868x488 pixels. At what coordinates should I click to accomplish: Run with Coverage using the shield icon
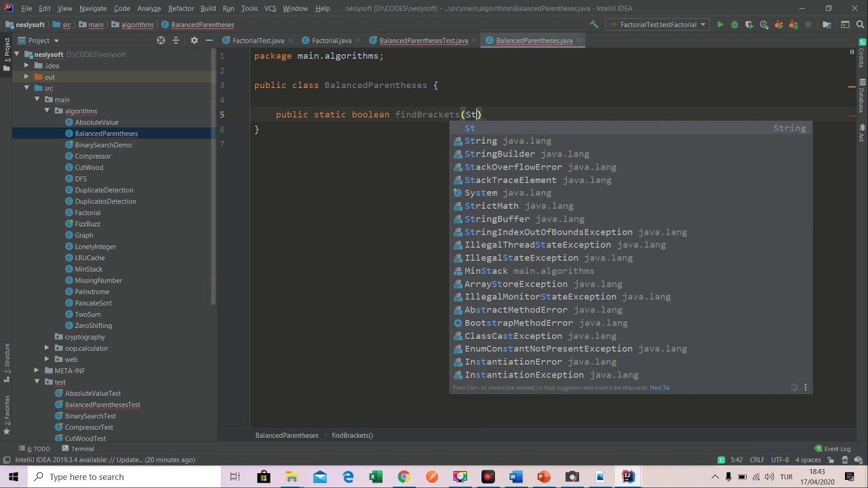click(749, 24)
